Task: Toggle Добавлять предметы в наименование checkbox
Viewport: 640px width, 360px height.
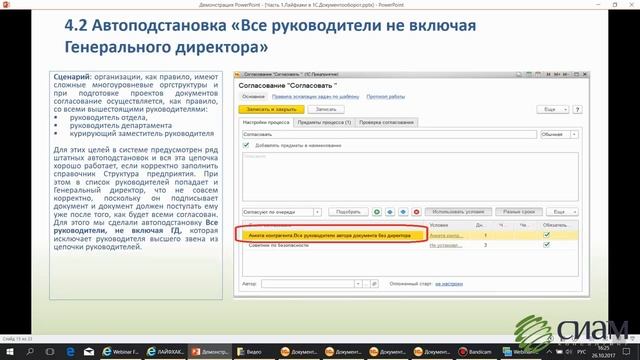Action: (246, 145)
